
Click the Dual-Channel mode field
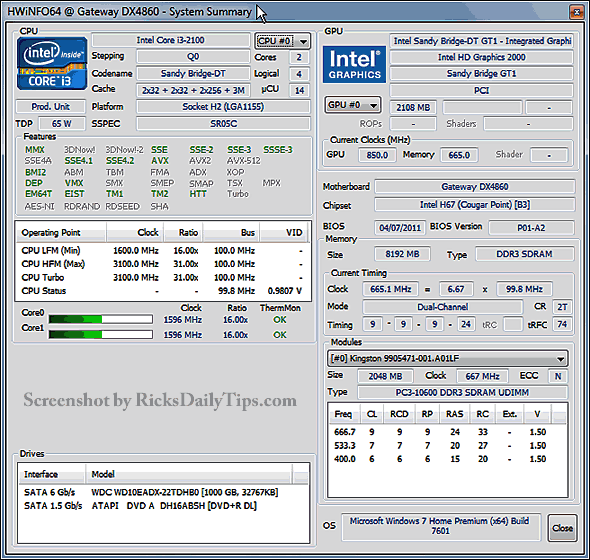pyautogui.click(x=442, y=307)
